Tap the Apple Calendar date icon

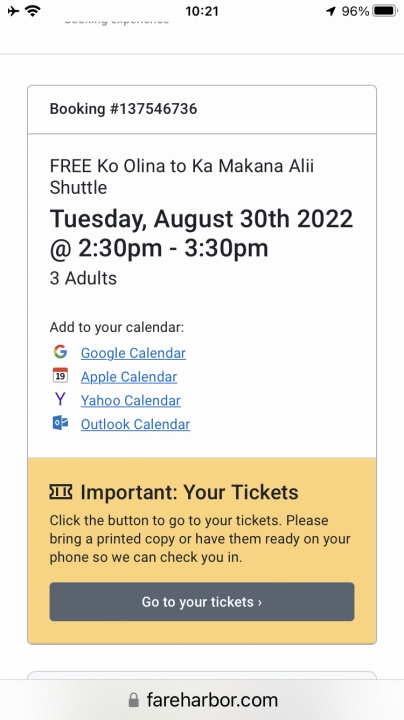tap(60, 375)
